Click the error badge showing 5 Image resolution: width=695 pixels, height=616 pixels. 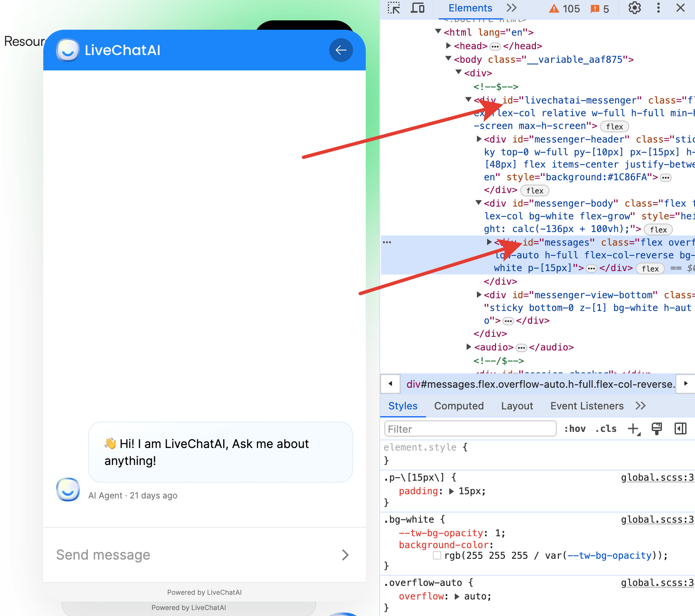600,8
